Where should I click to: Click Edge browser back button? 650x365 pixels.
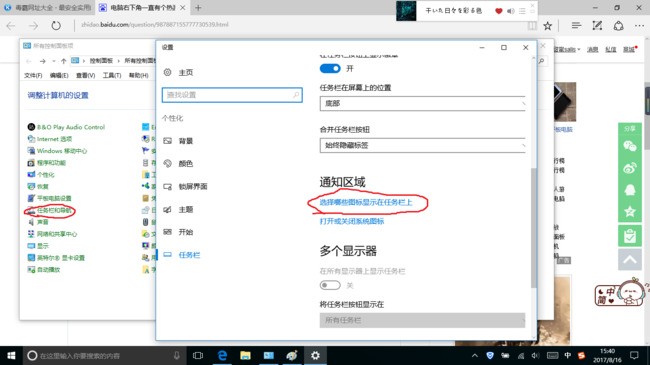pyautogui.click(x=11, y=26)
